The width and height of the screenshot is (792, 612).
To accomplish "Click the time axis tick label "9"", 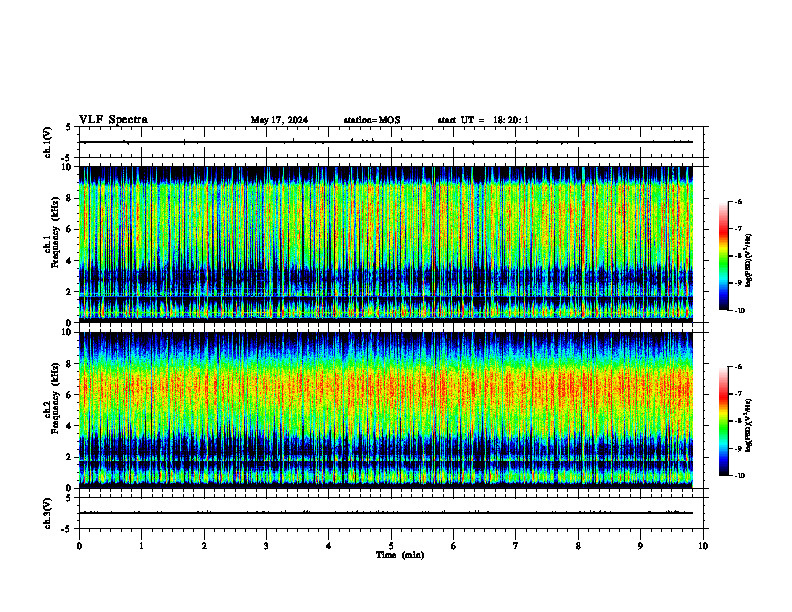I will pyautogui.click(x=640, y=546).
